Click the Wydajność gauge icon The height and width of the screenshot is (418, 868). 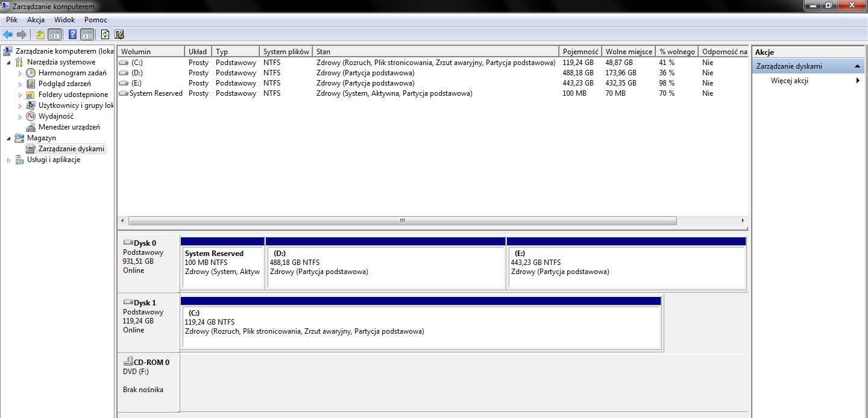[31, 116]
